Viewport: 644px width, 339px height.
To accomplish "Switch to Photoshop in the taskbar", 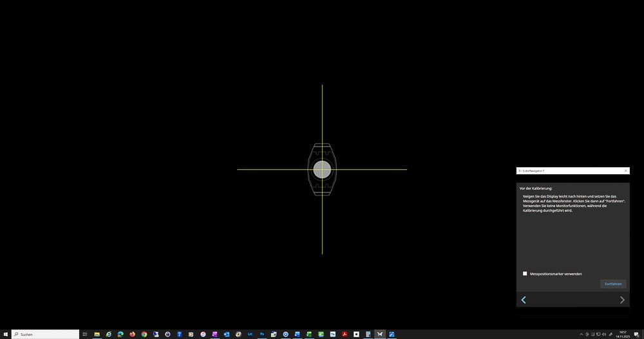I will click(262, 334).
